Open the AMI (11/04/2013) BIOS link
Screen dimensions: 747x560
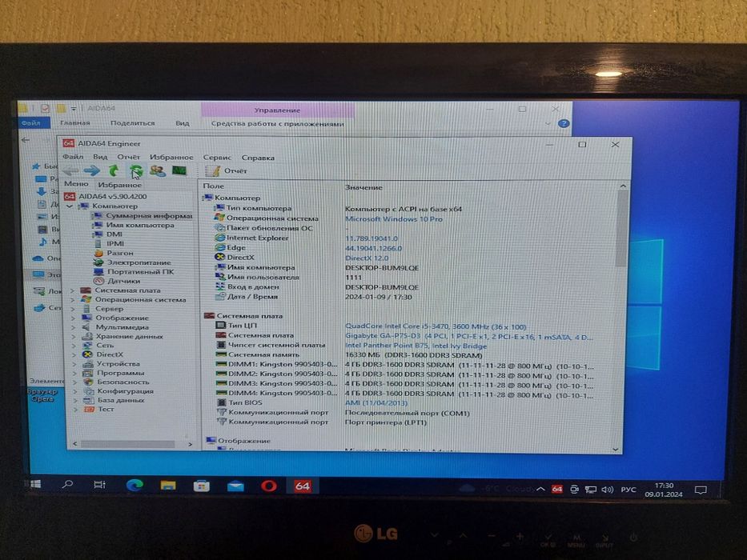375,403
